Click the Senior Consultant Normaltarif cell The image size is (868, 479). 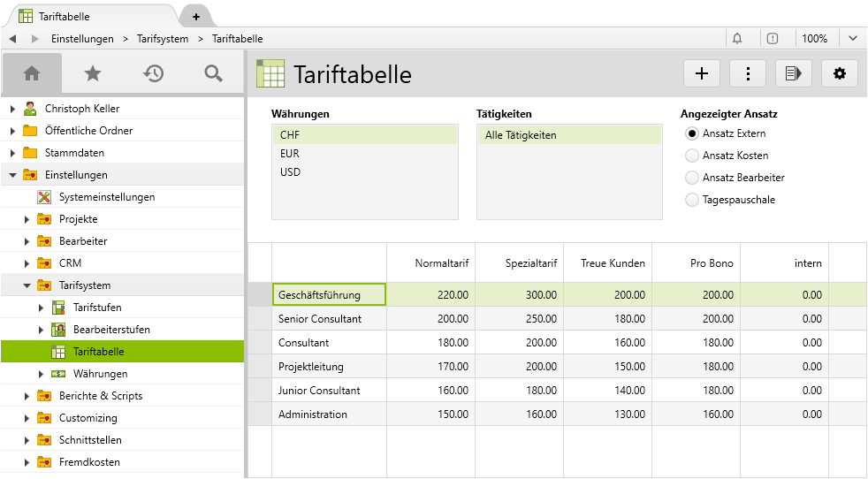[431, 319]
